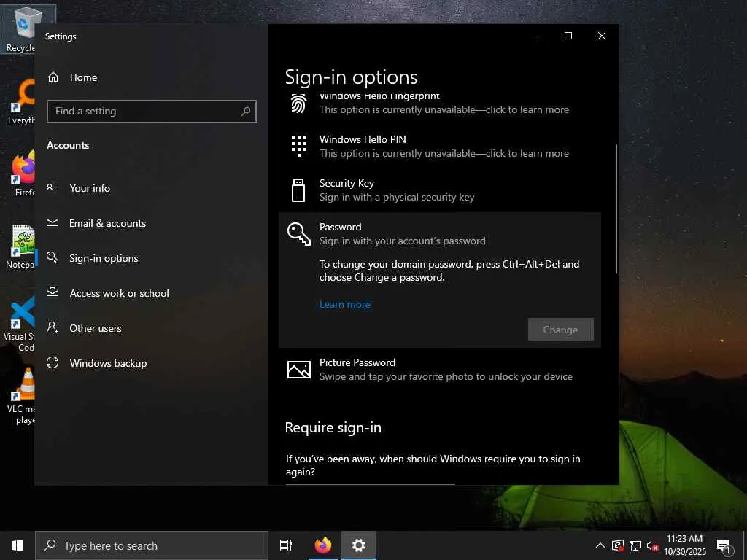Image resolution: width=747 pixels, height=560 pixels.
Task: Click the search magnifier in Find a setting
Action: pos(246,112)
